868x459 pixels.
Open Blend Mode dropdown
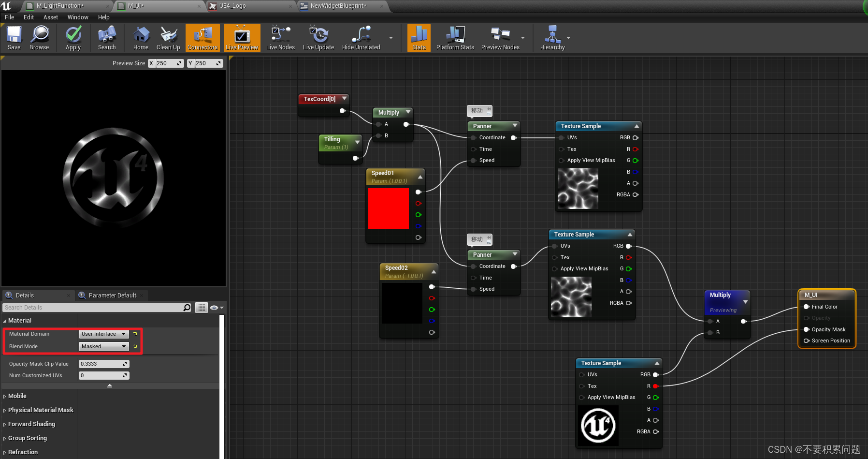(104, 346)
